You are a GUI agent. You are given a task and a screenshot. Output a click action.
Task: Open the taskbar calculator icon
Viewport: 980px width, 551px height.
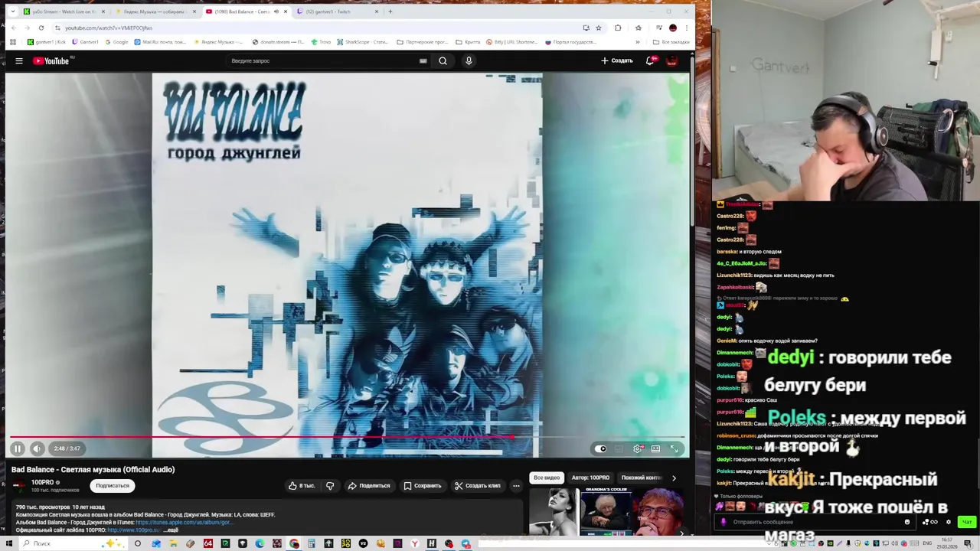(312, 543)
